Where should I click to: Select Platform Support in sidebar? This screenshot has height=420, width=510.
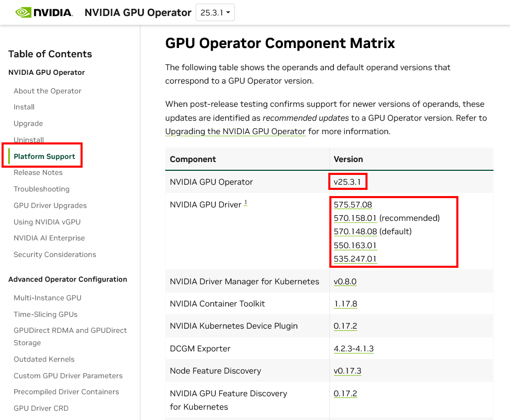(x=44, y=156)
